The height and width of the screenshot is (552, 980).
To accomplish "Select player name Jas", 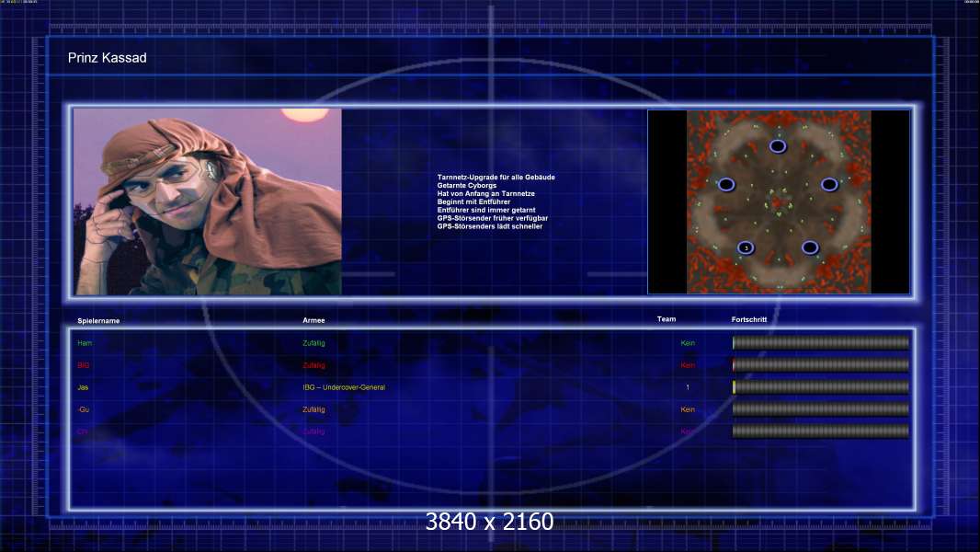I will tap(83, 387).
